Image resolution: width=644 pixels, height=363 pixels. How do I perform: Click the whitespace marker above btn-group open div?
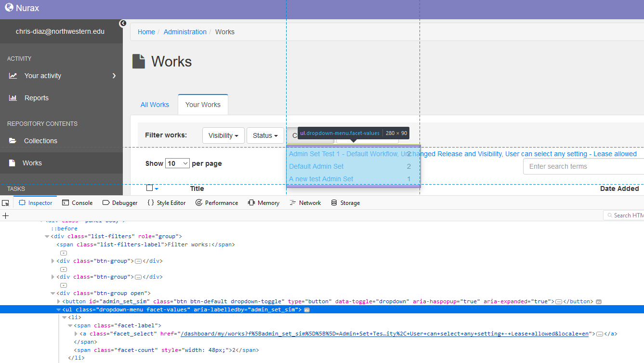point(63,285)
